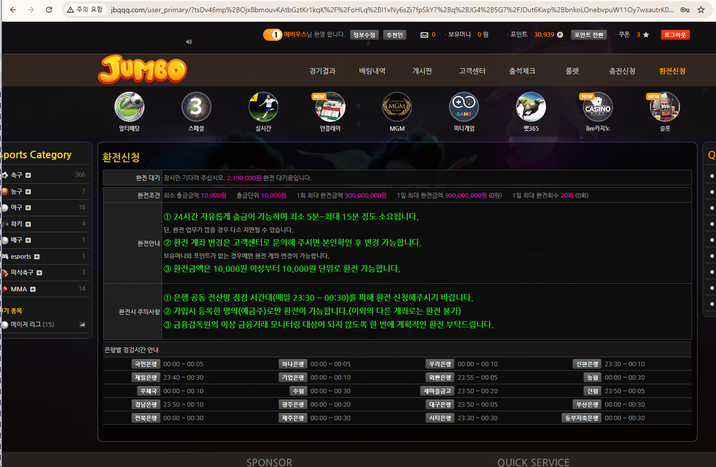Image resolution: width=716 pixels, height=467 pixels.
Task: Click the 실시간 live sports icon
Action: click(263, 107)
